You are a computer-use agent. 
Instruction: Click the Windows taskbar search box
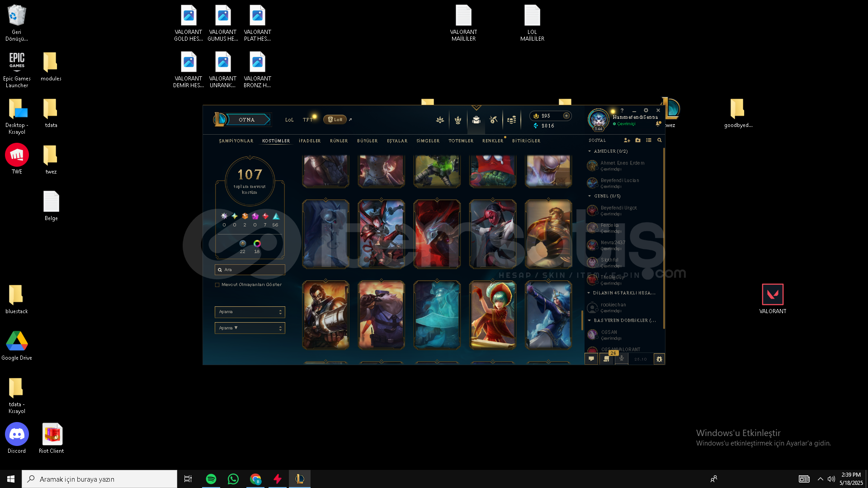[x=99, y=479]
